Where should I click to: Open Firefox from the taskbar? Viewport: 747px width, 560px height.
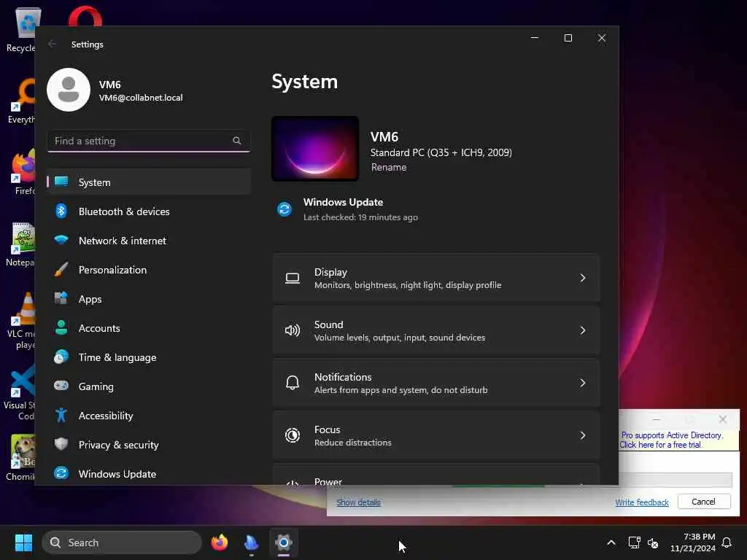click(219, 542)
